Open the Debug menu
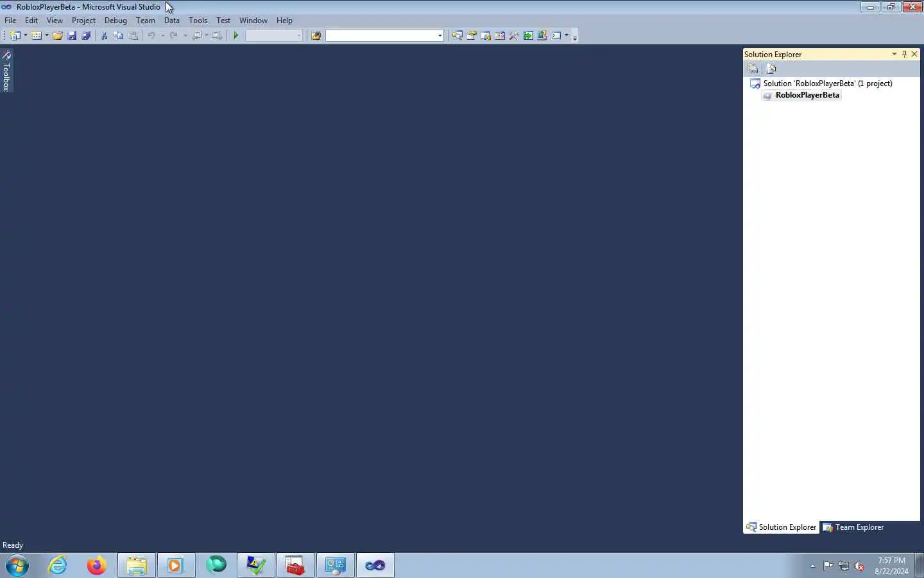The height and width of the screenshot is (578, 924). point(116,21)
